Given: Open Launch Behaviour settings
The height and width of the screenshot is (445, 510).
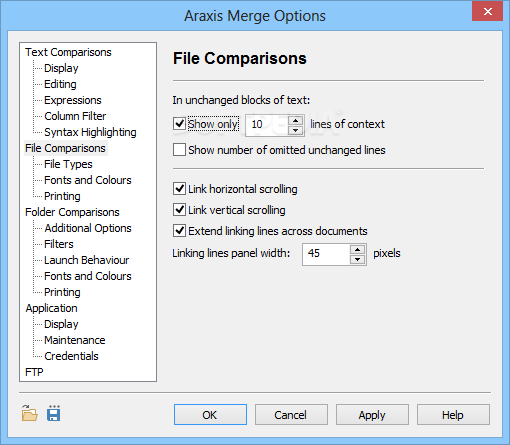Looking at the screenshot, I should tap(87, 260).
